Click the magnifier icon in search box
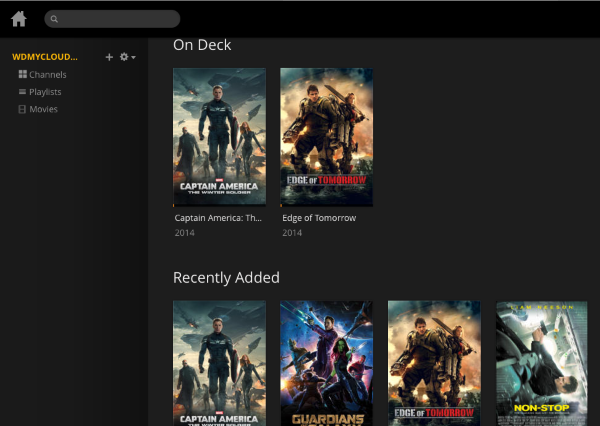The width and height of the screenshot is (600, 426). (x=54, y=19)
